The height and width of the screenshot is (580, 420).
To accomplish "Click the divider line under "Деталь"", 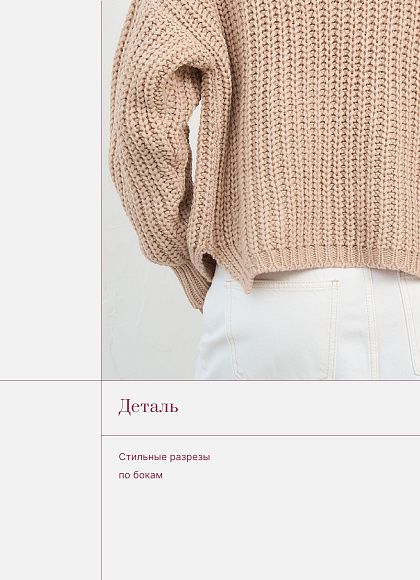I will click(261, 435).
